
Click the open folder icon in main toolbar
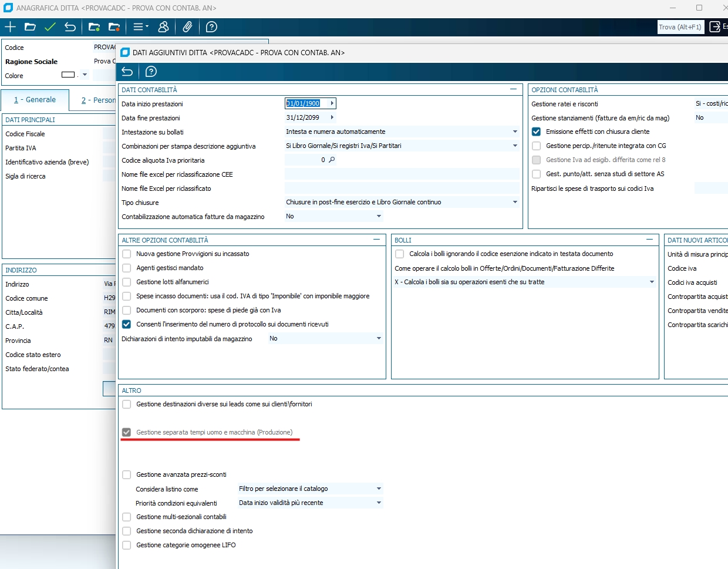tap(30, 27)
